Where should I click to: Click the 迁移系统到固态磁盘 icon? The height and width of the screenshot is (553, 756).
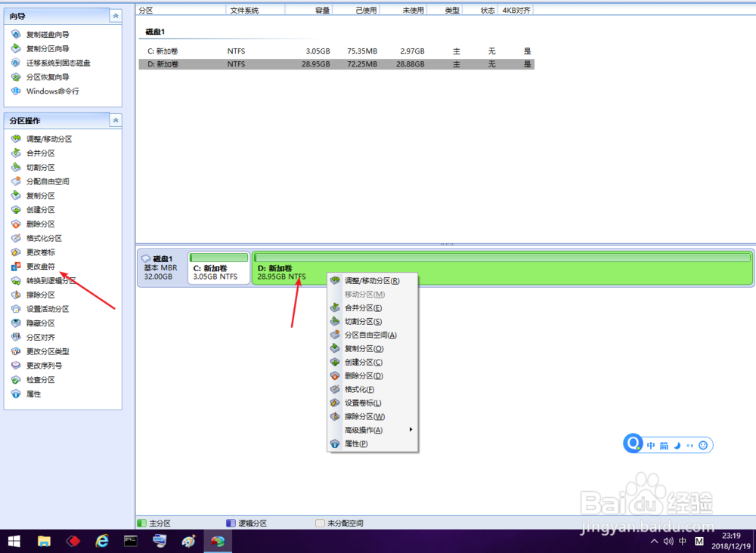pos(16,63)
